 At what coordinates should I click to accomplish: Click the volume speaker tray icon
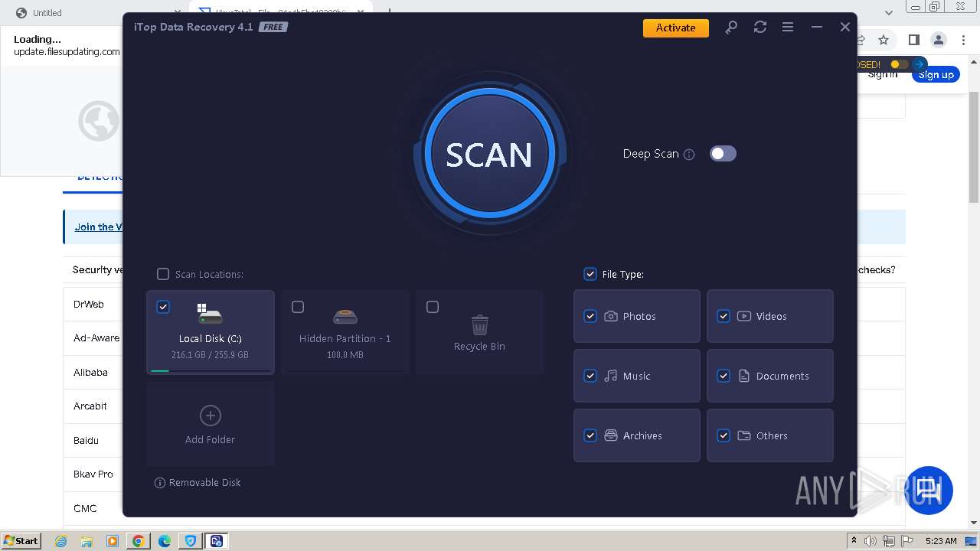pos(871,541)
